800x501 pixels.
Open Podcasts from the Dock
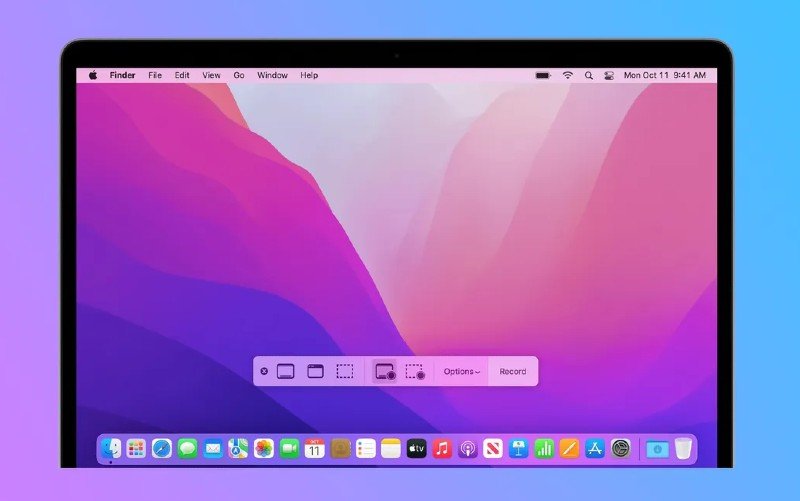pyautogui.click(x=468, y=448)
